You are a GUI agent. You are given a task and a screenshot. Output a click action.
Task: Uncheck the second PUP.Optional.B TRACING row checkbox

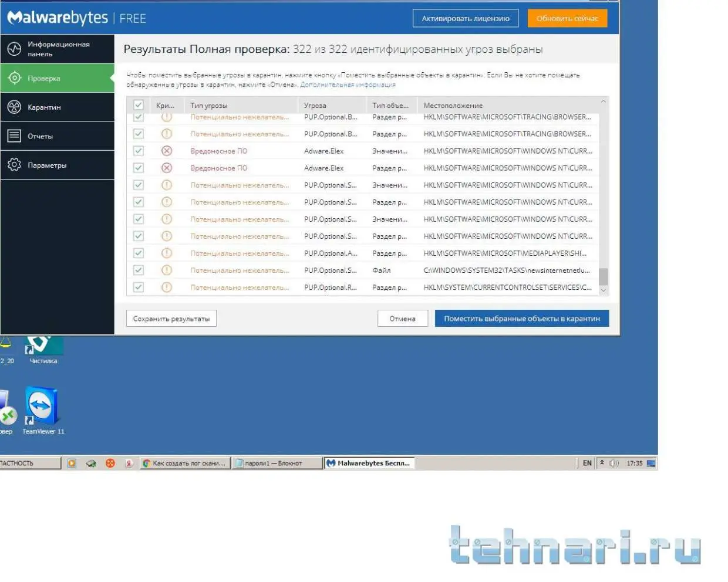[x=139, y=134]
